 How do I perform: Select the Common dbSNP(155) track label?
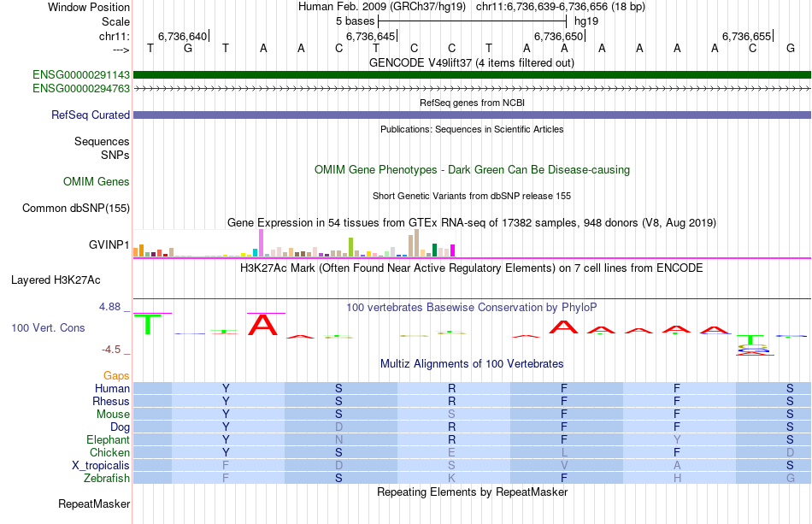75,209
